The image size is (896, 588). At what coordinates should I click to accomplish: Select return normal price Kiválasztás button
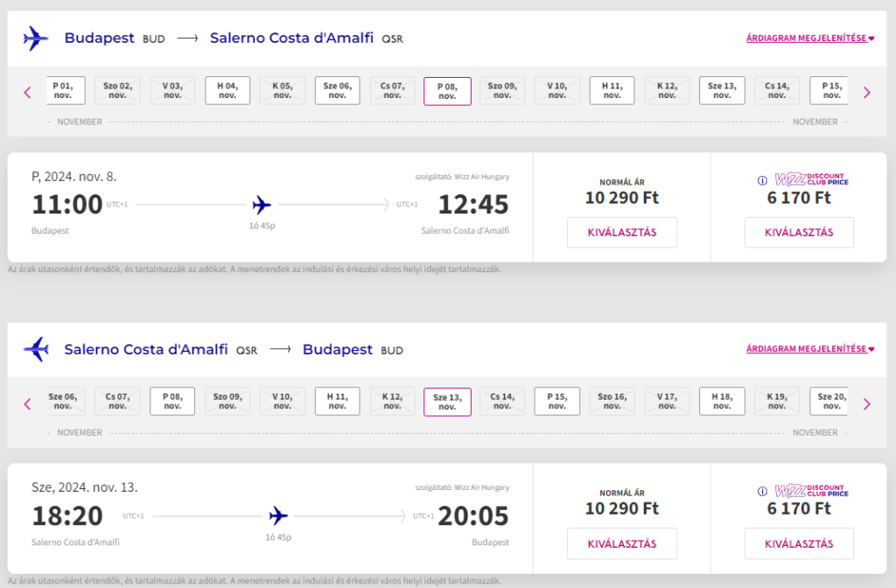tap(621, 543)
